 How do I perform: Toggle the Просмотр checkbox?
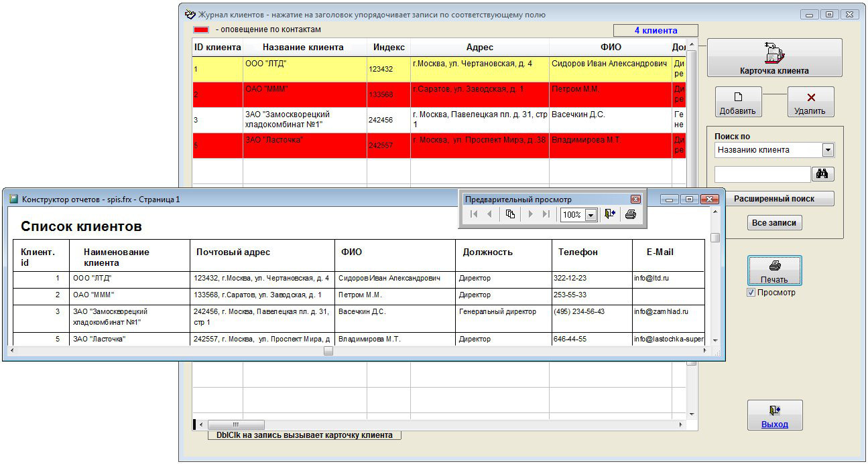pyautogui.click(x=751, y=293)
